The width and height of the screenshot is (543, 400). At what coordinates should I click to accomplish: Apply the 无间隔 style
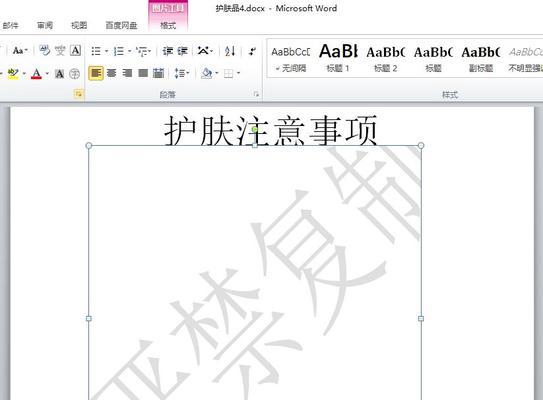(x=291, y=59)
